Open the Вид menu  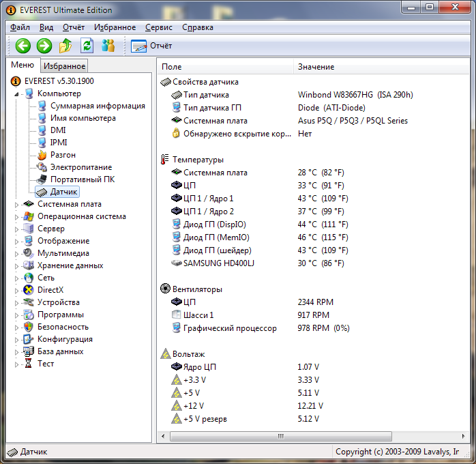point(46,27)
